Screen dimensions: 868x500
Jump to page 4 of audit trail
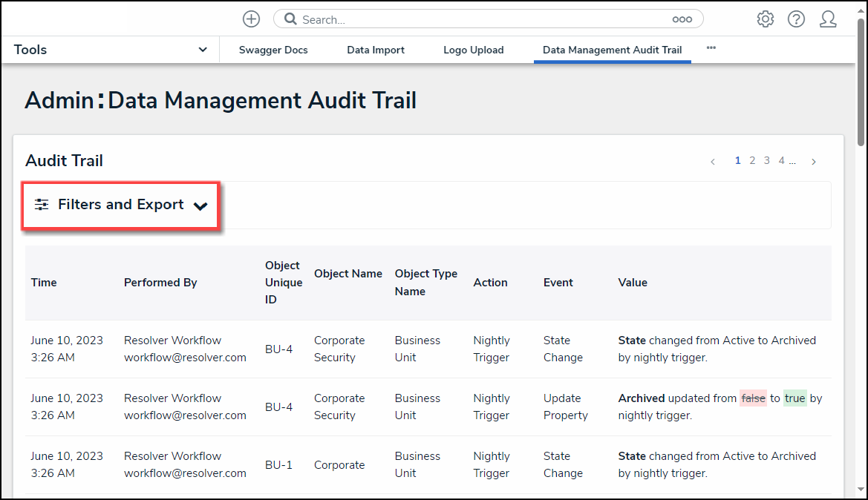pos(781,161)
